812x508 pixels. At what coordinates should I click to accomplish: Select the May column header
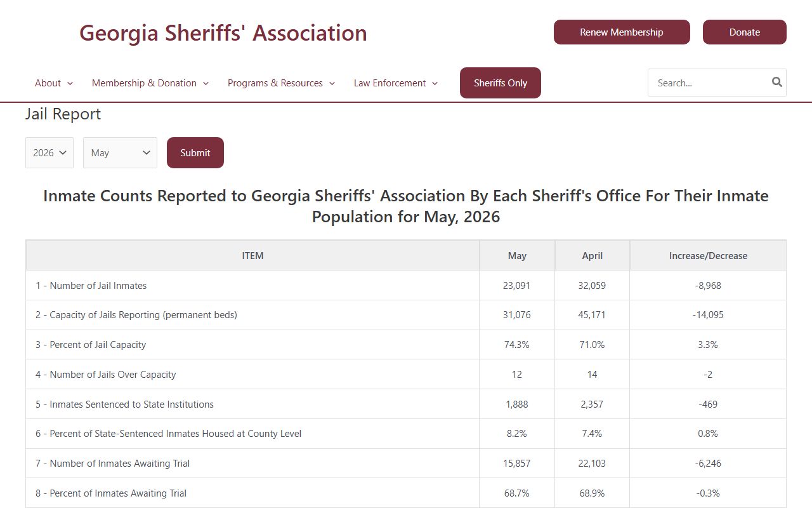517,255
